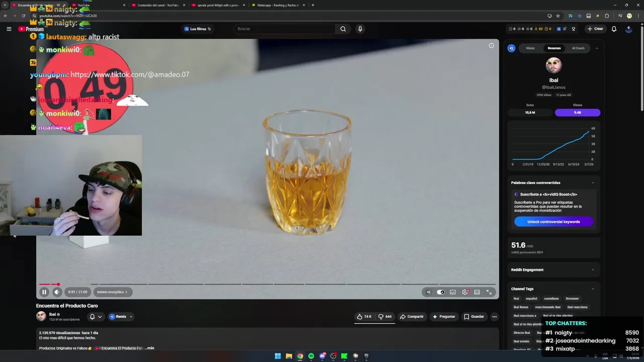Screen dimensions: 644x362
Task: Dislike the video (644)
Action: (x=385, y=317)
